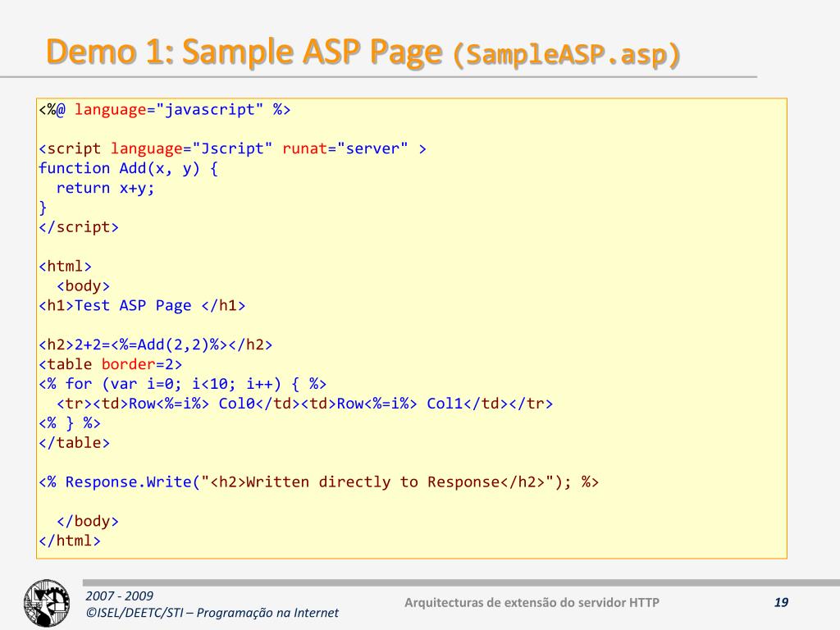The height and width of the screenshot is (630, 840).
Task: Click the "<% } %>" loop closing line
Action: click(70, 423)
